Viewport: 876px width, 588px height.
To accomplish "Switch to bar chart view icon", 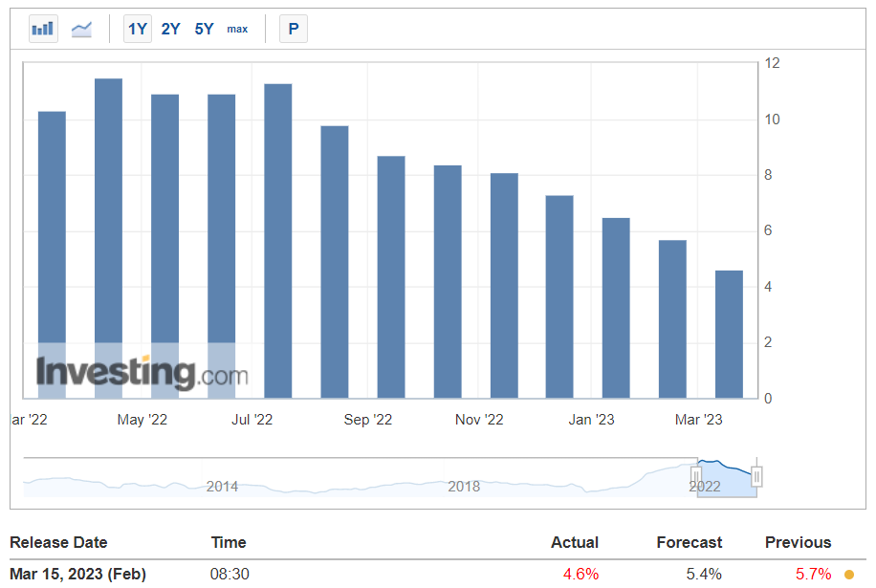I will coord(43,29).
